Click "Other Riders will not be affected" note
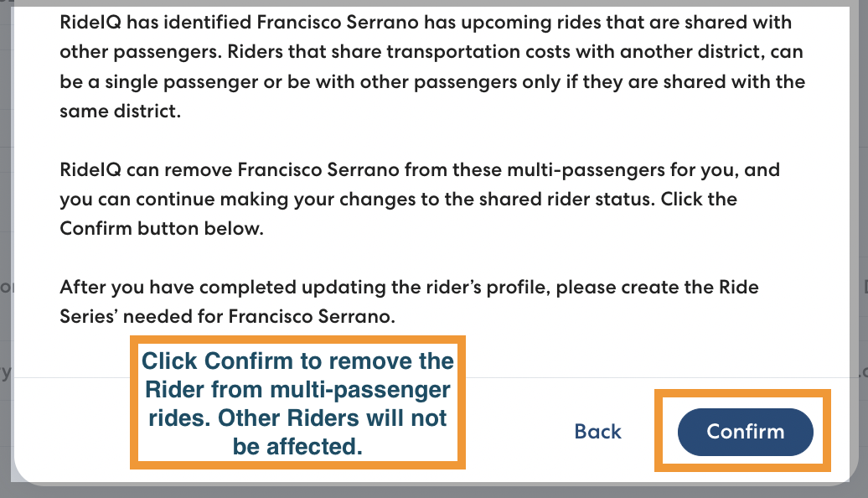Viewport: 868px width, 498px height. (x=297, y=433)
